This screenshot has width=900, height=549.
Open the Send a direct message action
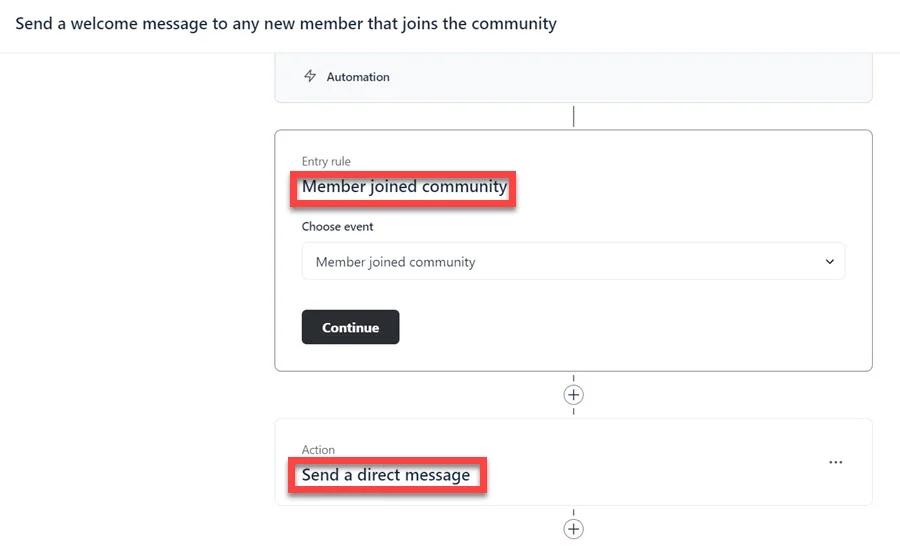[386, 475]
